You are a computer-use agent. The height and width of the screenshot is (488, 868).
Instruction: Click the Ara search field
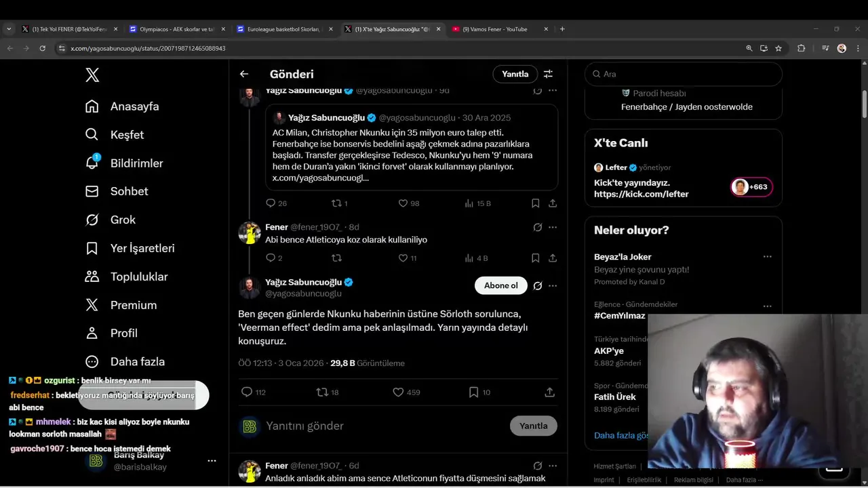point(684,74)
